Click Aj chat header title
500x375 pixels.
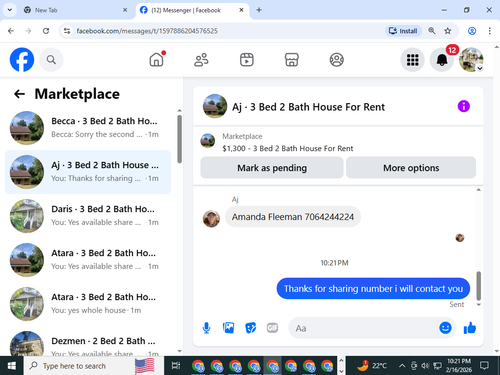tap(308, 107)
